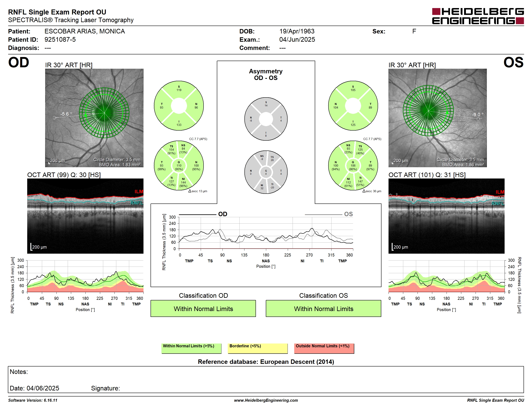Viewport: 532px width, 411px height.
Task: Select the OS OCT ART (101) B-scan image
Action: pyautogui.click(x=446, y=216)
